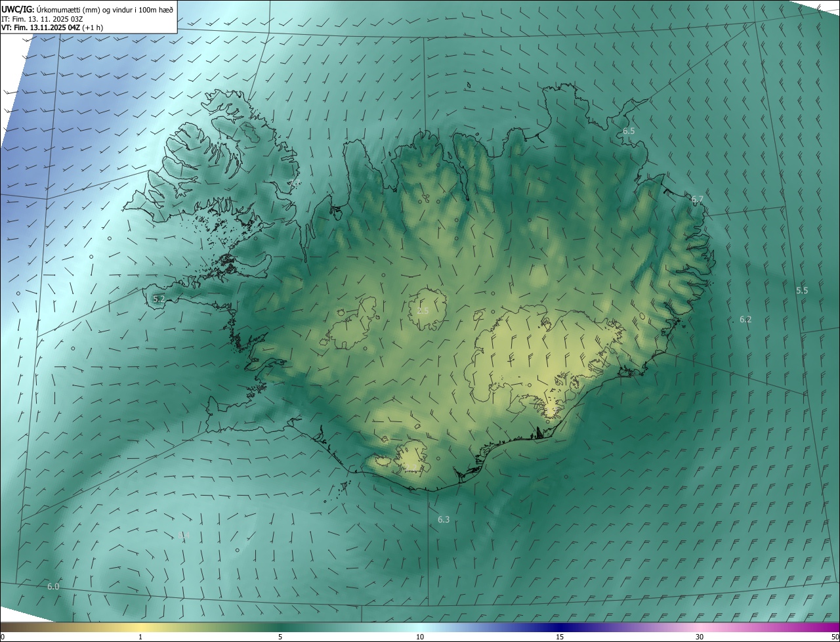This screenshot has width=840, height=642.
Task: Click the map value 2.5 over the central glacier
Action: (x=423, y=310)
